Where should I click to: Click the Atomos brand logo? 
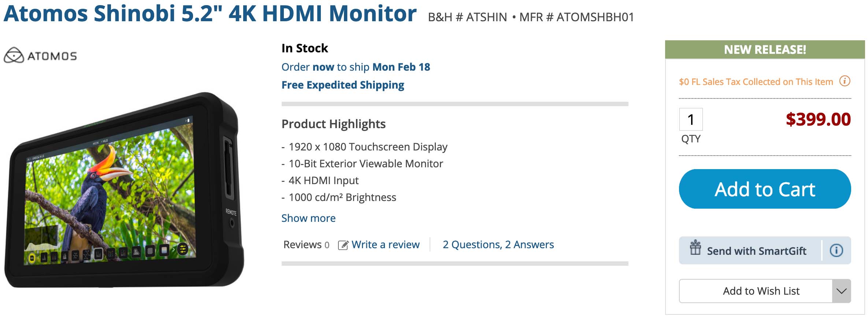[x=40, y=55]
